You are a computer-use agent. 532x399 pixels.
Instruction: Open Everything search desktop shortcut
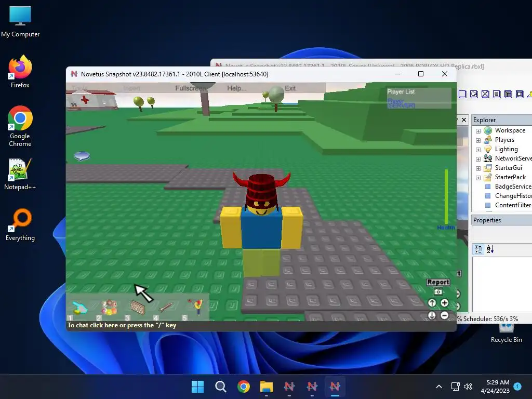pos(20,224)
